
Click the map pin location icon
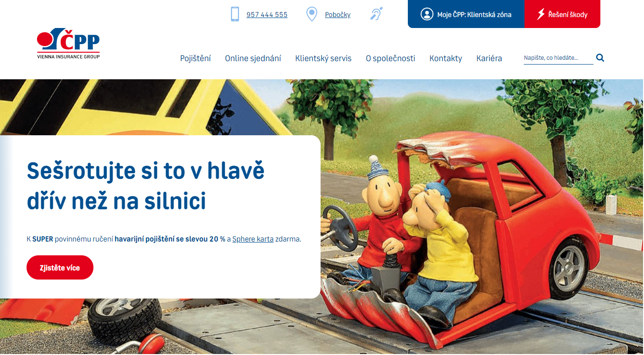coord(312,14)
